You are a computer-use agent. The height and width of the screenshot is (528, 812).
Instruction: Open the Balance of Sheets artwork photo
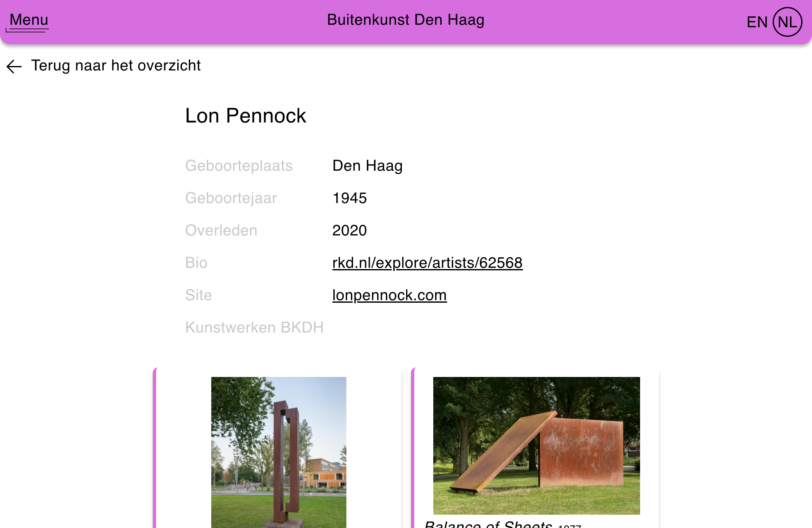[x=536, y=445]
